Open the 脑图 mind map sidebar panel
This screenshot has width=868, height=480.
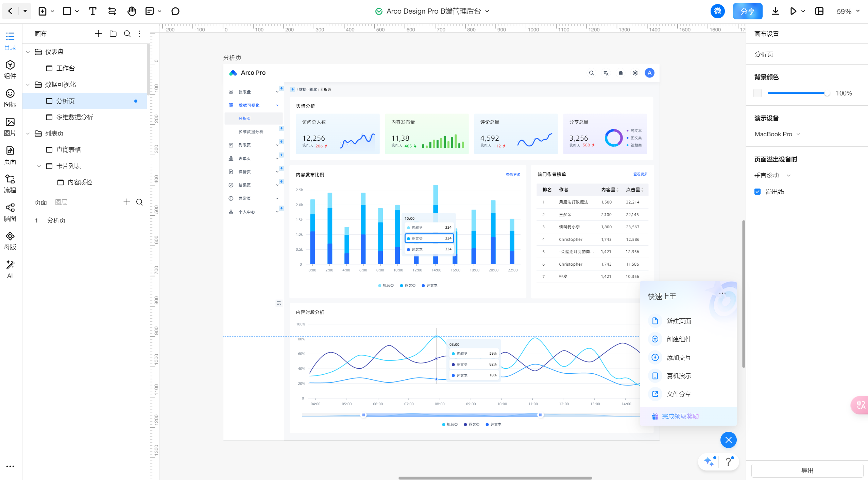pyautogui.click(x=10, y=212)
